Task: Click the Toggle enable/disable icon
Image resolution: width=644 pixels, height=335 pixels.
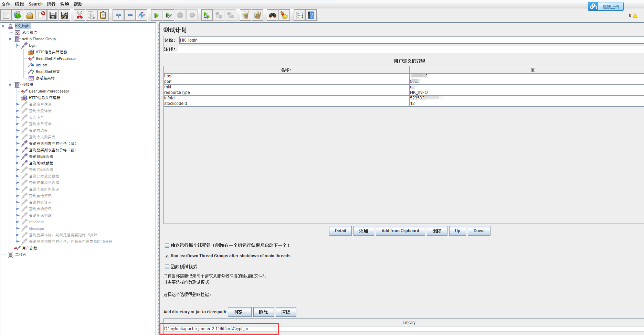Action: tap(142, 15)
